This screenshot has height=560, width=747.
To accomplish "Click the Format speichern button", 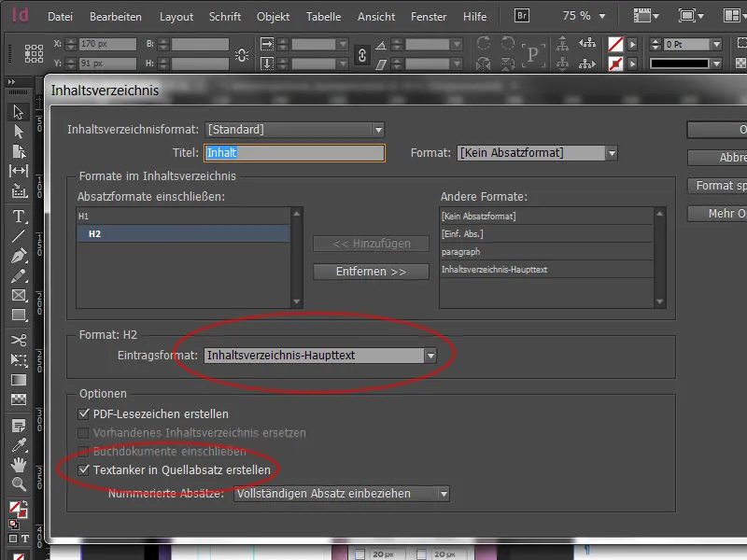I will 717,186.
